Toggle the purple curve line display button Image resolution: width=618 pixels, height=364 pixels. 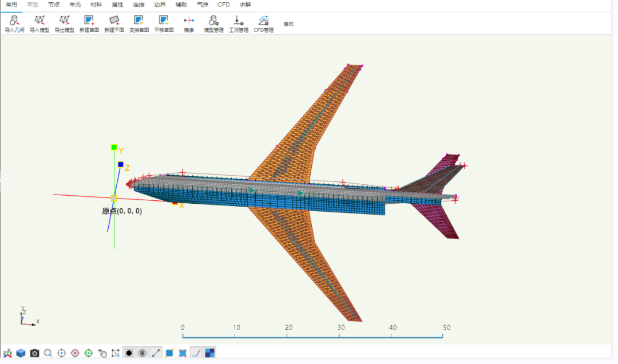click(x=196, y=353)
